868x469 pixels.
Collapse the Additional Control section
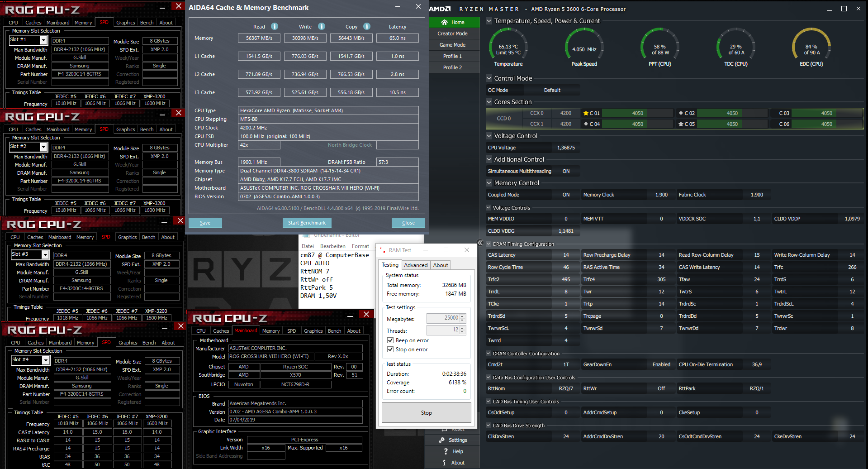coord(489,159)
